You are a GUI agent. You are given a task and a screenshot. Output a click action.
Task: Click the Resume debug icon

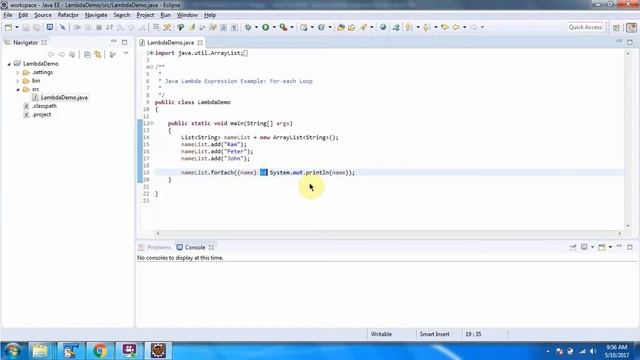coord(77,27)
